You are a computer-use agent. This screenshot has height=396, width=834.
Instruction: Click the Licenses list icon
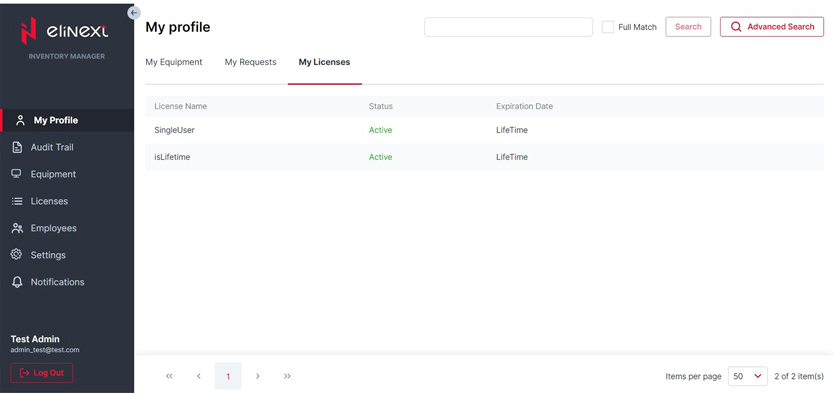pyautogui.click(x=17, y=201)
